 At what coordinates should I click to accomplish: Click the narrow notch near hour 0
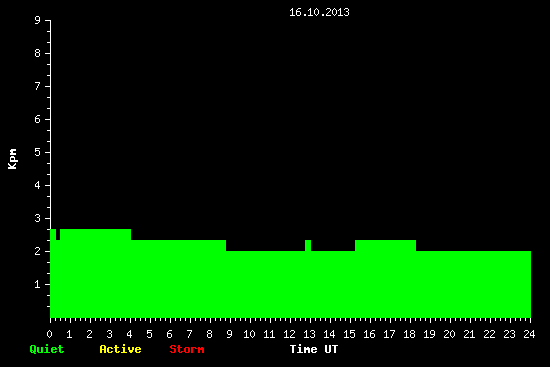click(x=58, y=234)
